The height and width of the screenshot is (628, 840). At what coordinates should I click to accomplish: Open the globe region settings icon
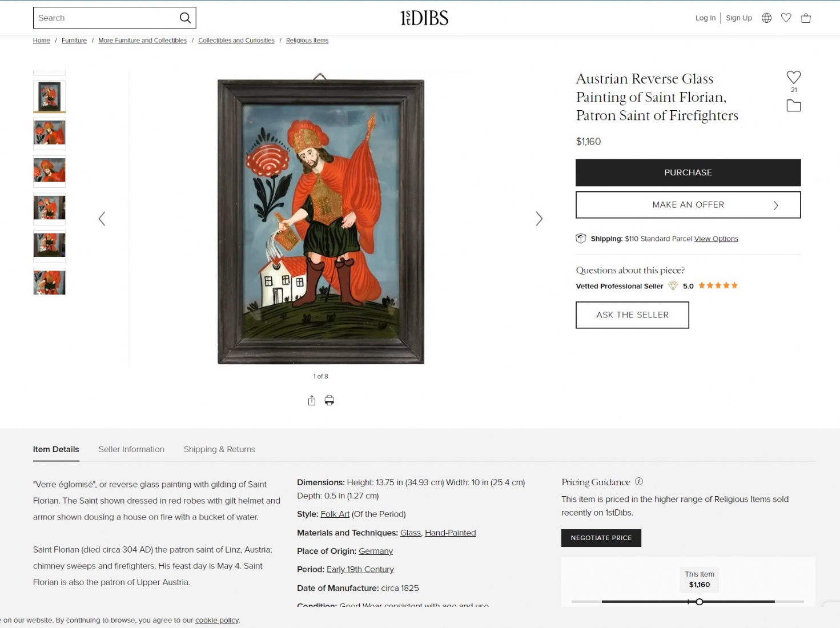pos(766,18)
